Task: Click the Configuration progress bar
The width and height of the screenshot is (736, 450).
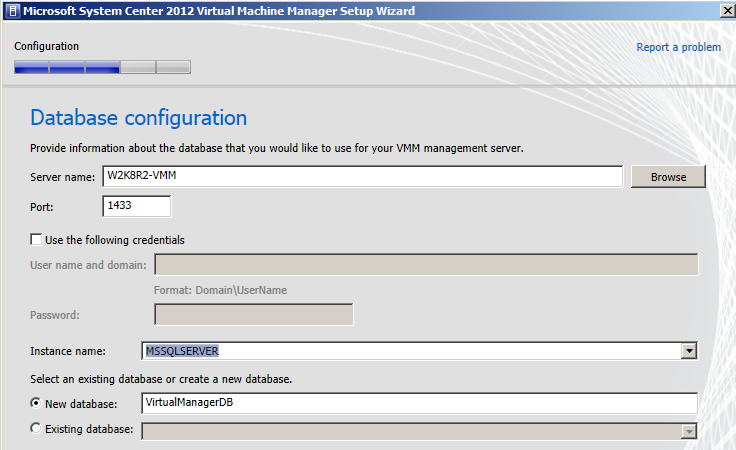Action: coord(102,67)
